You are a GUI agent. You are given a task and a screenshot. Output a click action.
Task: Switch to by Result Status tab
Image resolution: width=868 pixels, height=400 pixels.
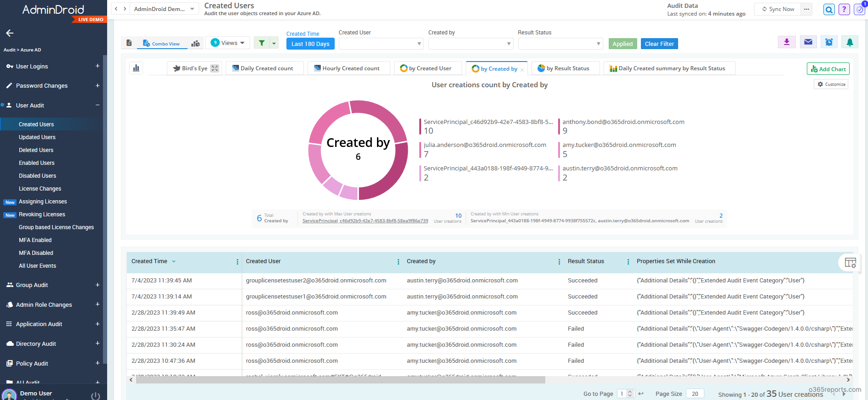[x=566, y=68]
